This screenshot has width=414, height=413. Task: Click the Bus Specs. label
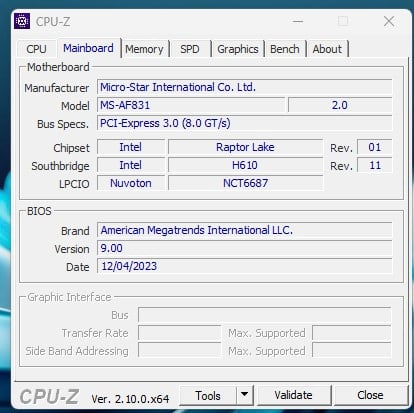click(x=63, y=124)
